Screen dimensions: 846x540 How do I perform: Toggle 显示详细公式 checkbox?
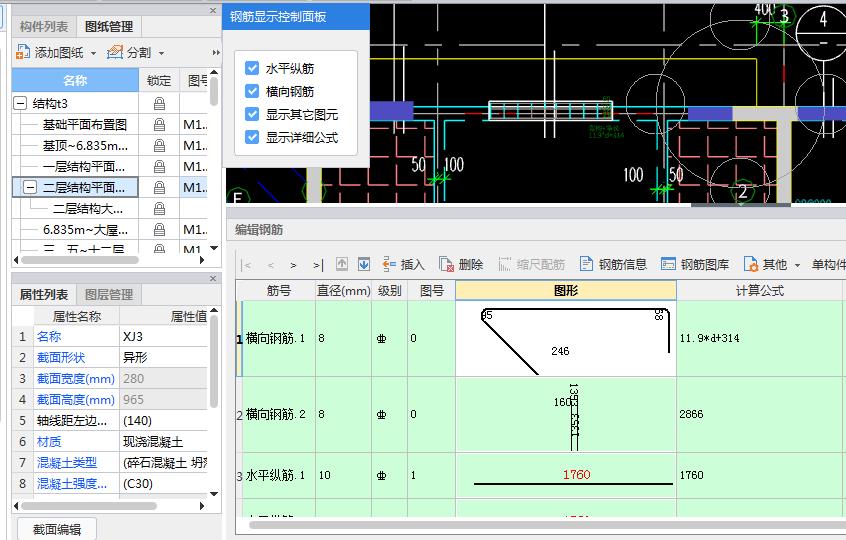[x=252, y=137]
